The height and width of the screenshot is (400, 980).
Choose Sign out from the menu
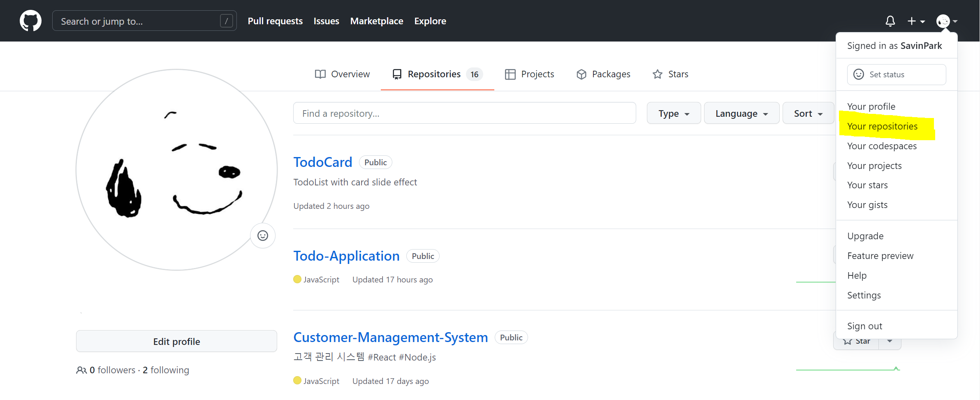click(864, 326)
